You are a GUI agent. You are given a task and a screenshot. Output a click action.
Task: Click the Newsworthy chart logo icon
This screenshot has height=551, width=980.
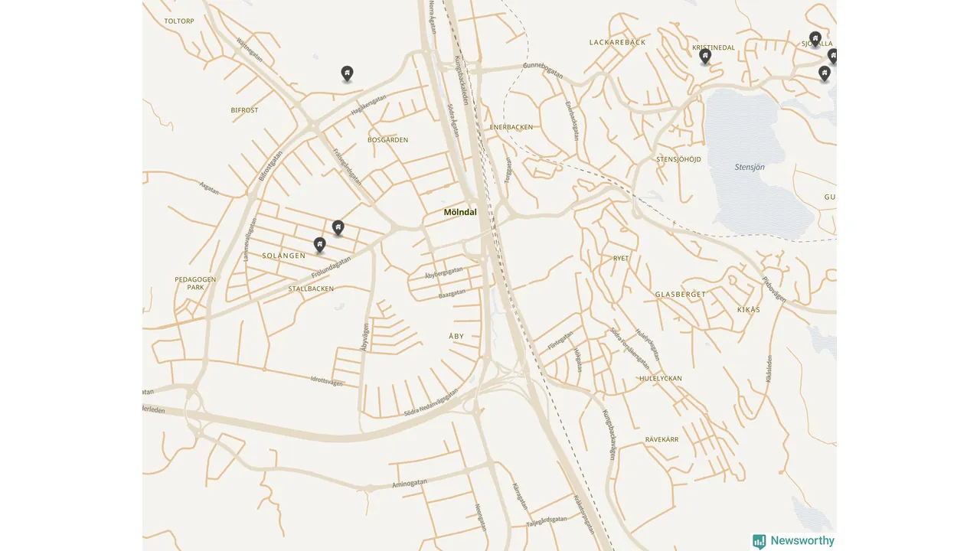point(759,542)
